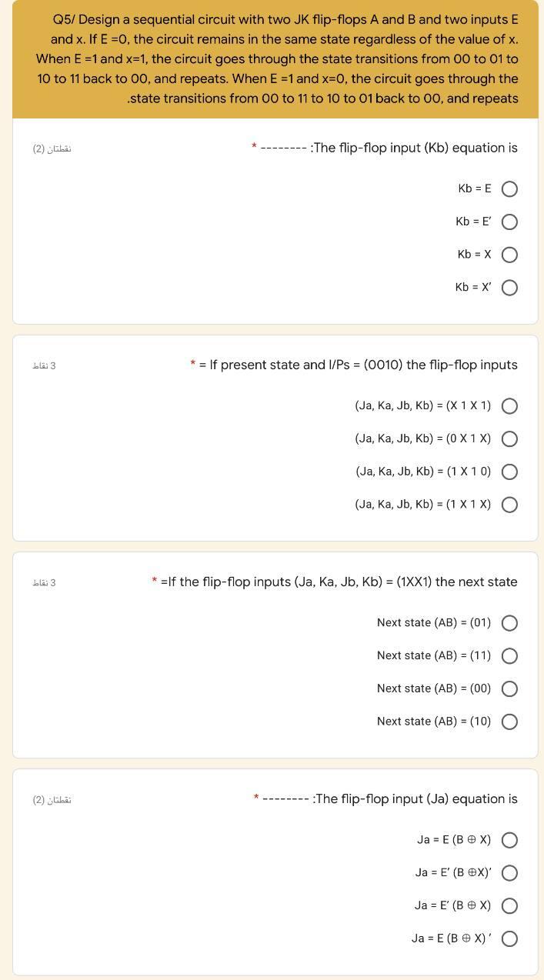This screenshot has width=544, height=980.
Task: Select "(Ja, Ka, Jb, Kb) = (X 1 X 1)"
Action: click(509, 405)
